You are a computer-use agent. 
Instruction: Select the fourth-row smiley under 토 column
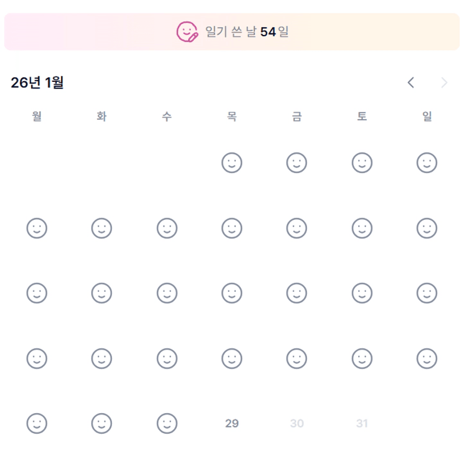pyautogui.click(x=362, y=359)
